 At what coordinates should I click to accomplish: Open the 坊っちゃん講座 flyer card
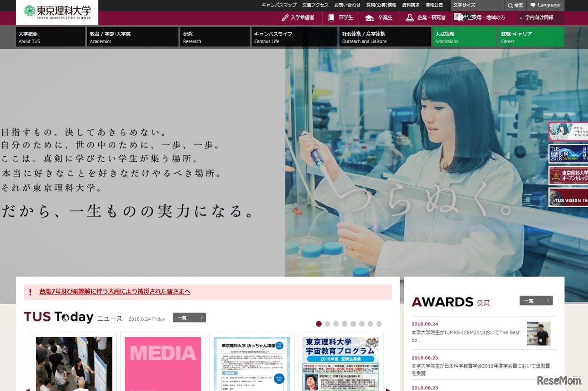pos(252,362)
